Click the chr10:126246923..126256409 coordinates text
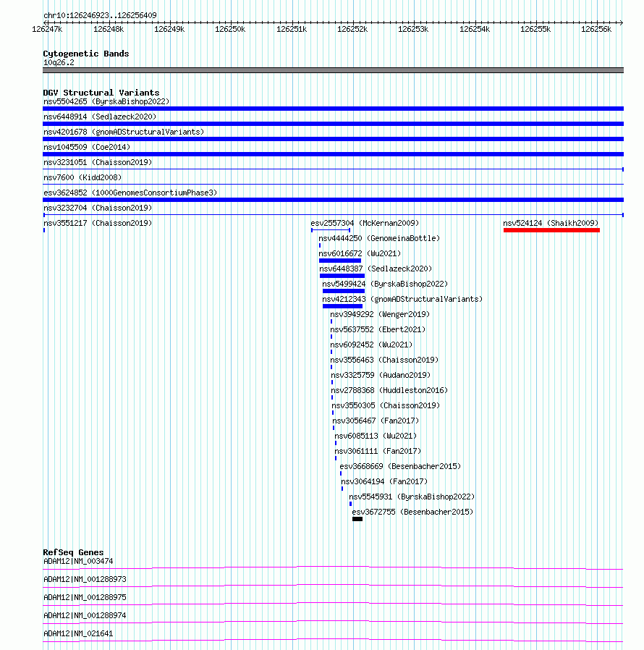This screenshot has height=650, width=644. tap(101, 15)
